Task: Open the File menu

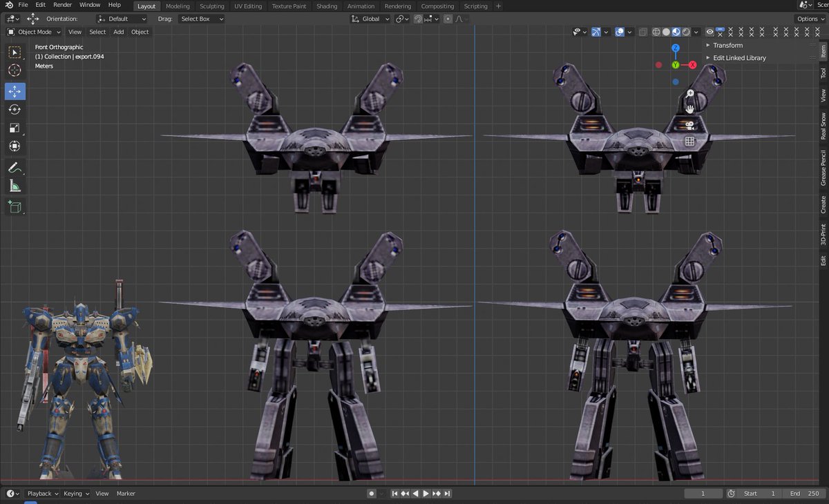Action: pos(23,5)
